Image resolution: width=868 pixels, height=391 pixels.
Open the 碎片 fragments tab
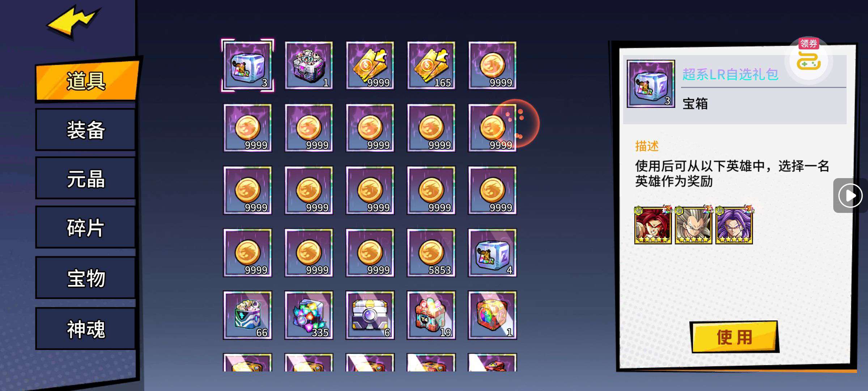pyautogui.click(x=86, y=227)
